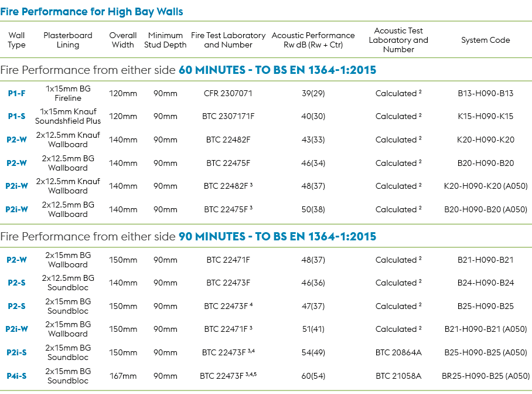Viewport: 532px width, 394px height.
Task: Click system code B13-H090-B13
Action: [x=485, y=93]
